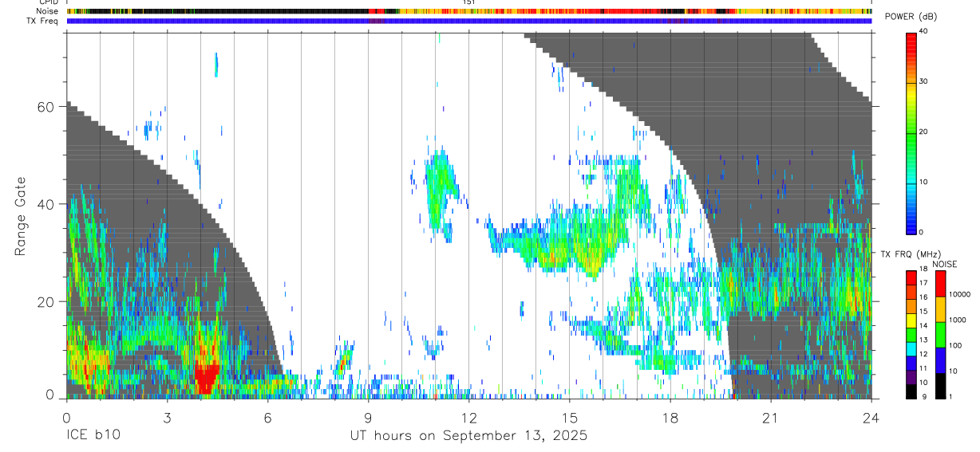Click the green segment in TX FRQ colorbar

pos(911,336)
